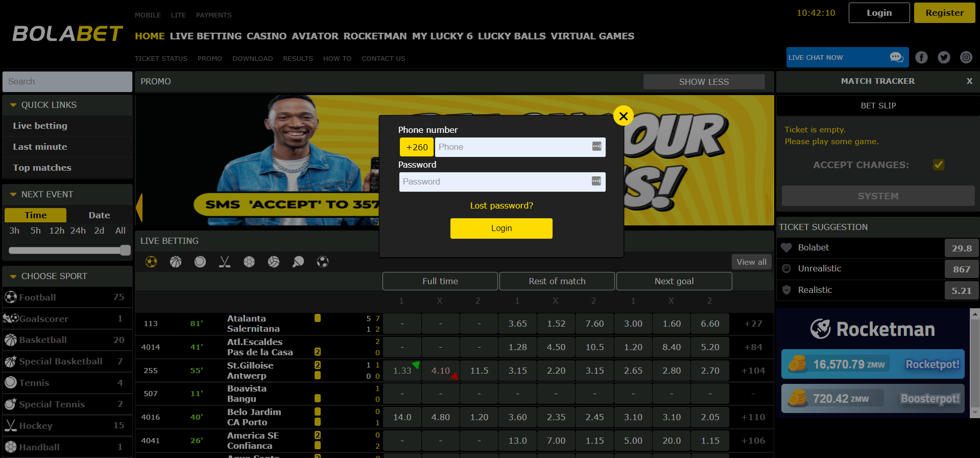Select the hockey sticks filter icon in Live Betting
The height and width of the screenshot is (458, 980).
225,262
